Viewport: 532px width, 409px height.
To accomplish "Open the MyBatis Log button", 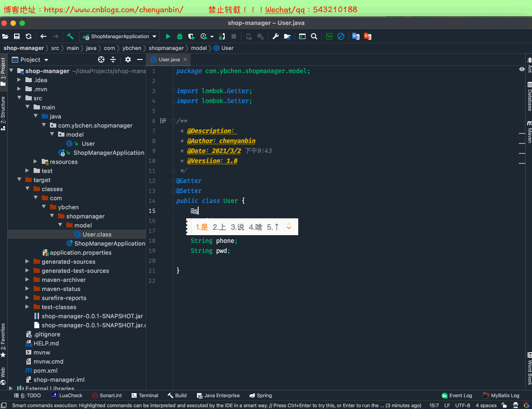I will [501, 395].
